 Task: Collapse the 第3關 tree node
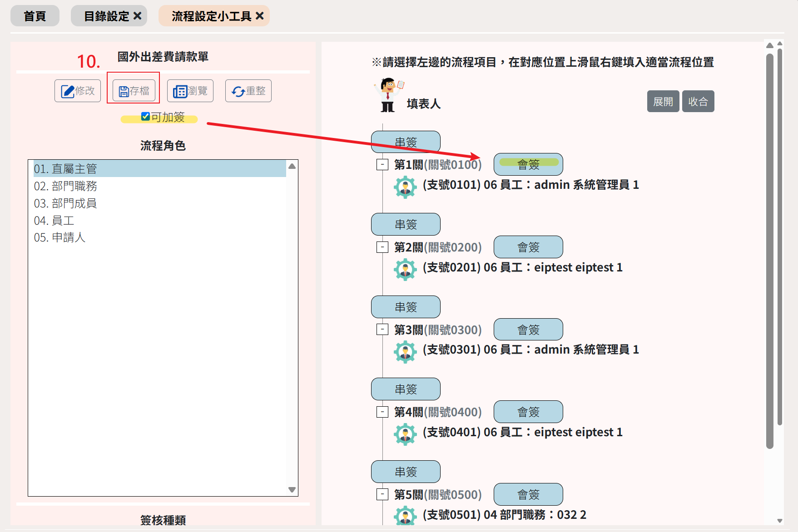[382, 330]
